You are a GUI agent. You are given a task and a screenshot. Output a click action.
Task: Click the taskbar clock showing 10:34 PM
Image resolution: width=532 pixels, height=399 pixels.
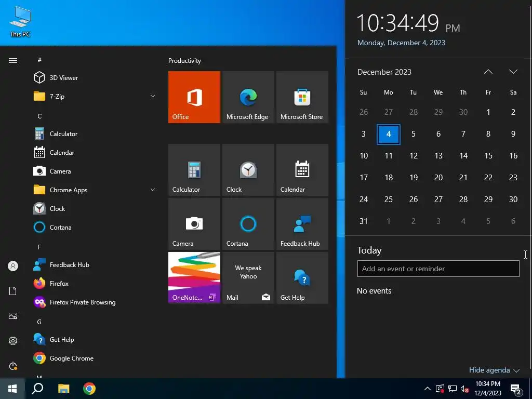tap(487, 389)
